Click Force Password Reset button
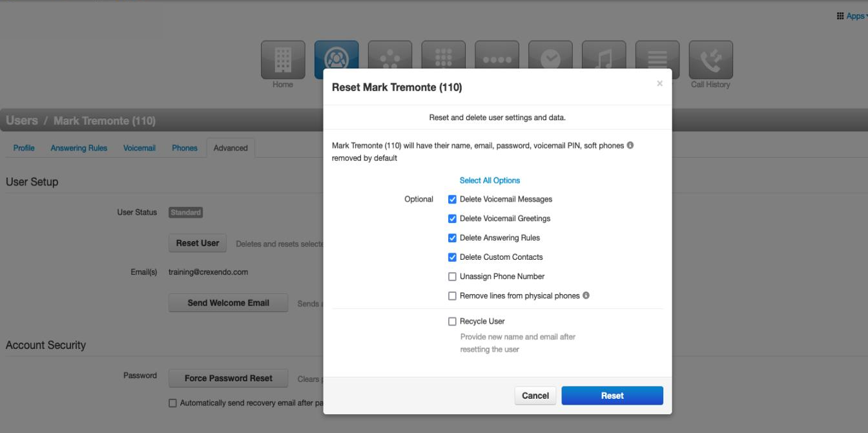The height and width of the screenshot is (433, 868). pyautogui.click(x=229, y=379)
